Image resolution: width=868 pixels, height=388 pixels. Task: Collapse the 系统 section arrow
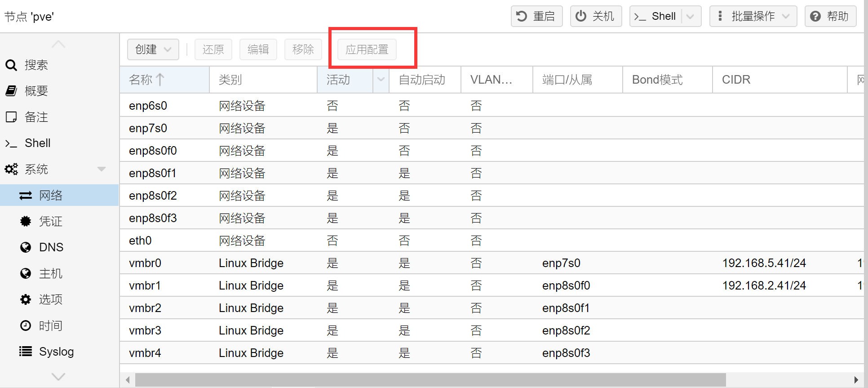pos(102,169)
